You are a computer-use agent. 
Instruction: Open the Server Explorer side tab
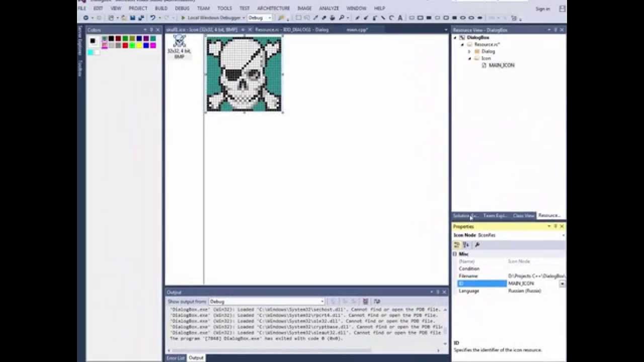pyautogui.click(x=79, y=42)
